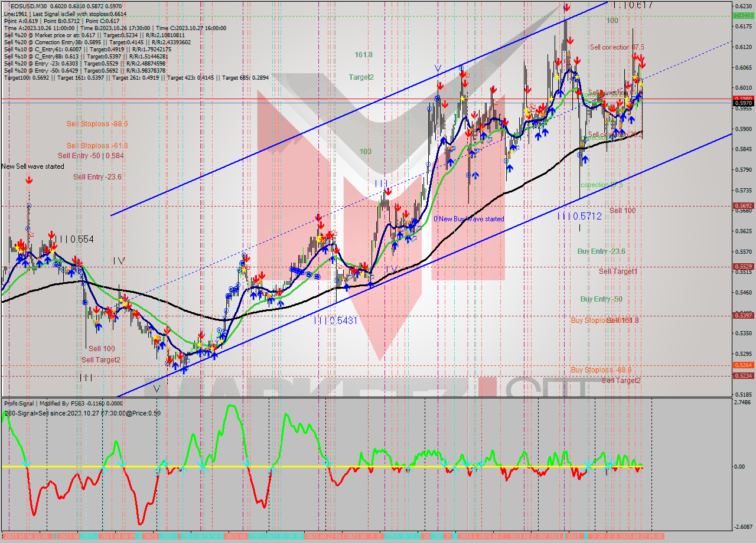
Task: Click the red 0.5234 price tag on the axis
Action: pos(742,375)
